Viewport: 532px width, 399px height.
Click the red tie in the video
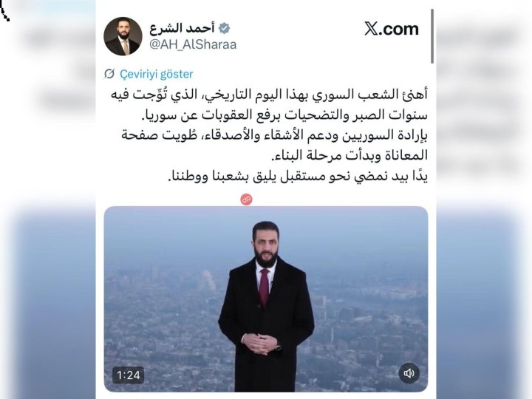(x=265, y=287)
